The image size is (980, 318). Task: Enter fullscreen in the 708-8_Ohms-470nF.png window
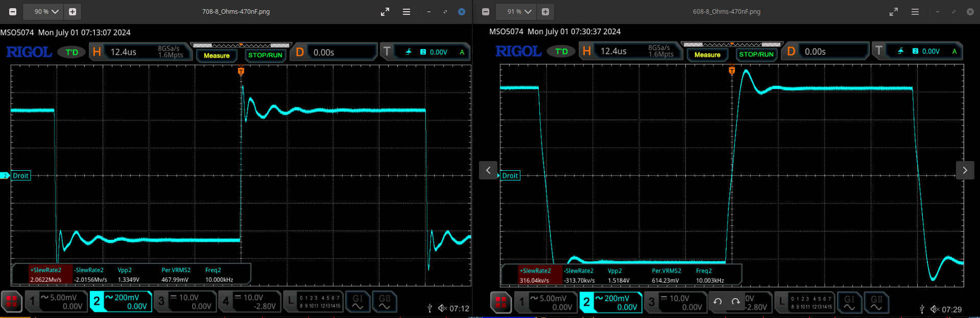click(385, 12)
